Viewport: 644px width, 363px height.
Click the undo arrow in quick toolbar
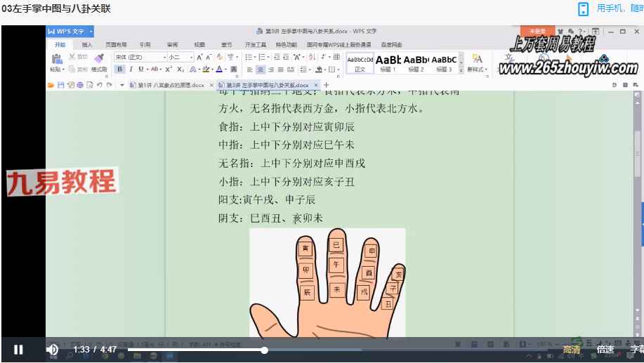(x=98, y=85)
